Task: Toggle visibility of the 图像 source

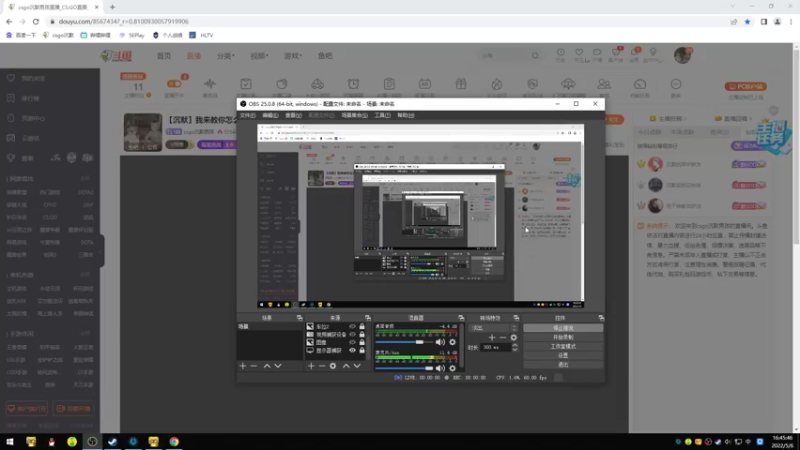Action: (352, 342)
